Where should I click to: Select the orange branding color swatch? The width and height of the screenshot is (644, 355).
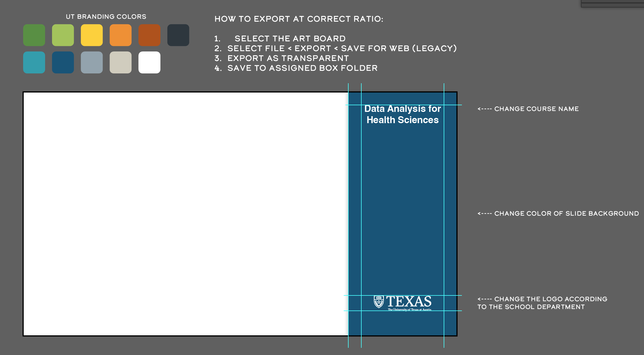tap(121, 35)
